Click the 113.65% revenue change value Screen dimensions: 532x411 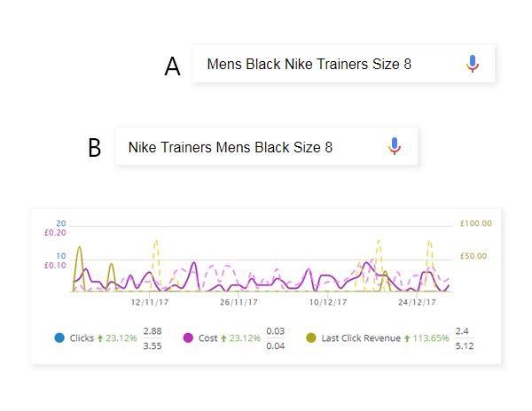pyautogui.click(x=431, y=338)
